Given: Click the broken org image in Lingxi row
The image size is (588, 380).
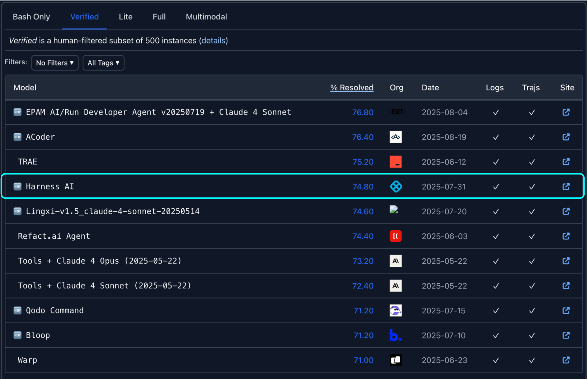Looking at the screenshot, I should click(394, 210).
